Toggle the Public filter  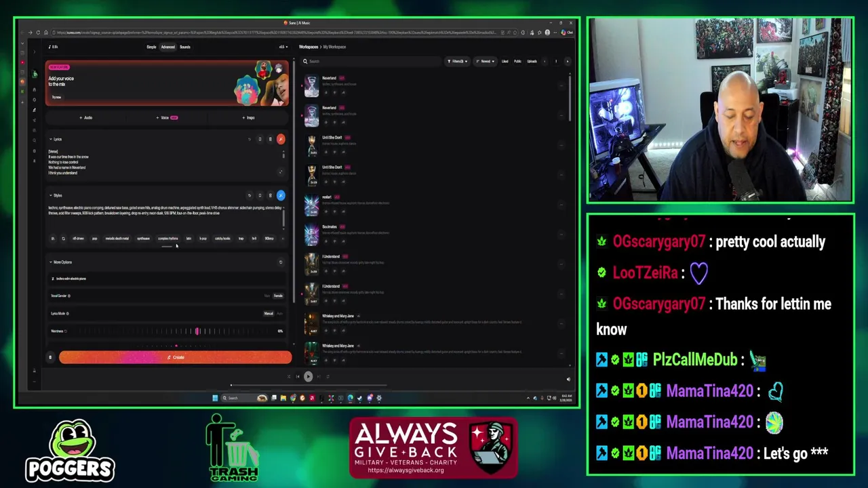(x=517, y=62)
